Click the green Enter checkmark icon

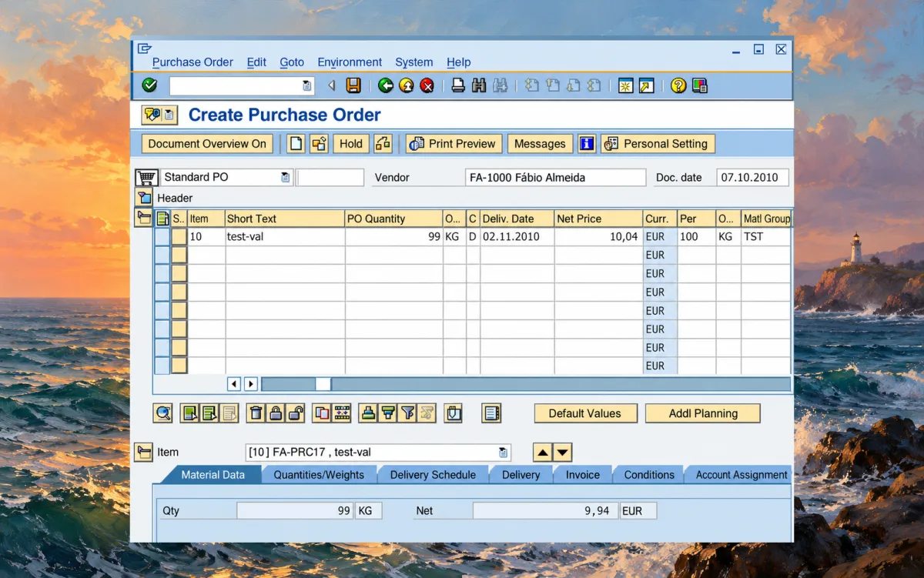point(150,85)
